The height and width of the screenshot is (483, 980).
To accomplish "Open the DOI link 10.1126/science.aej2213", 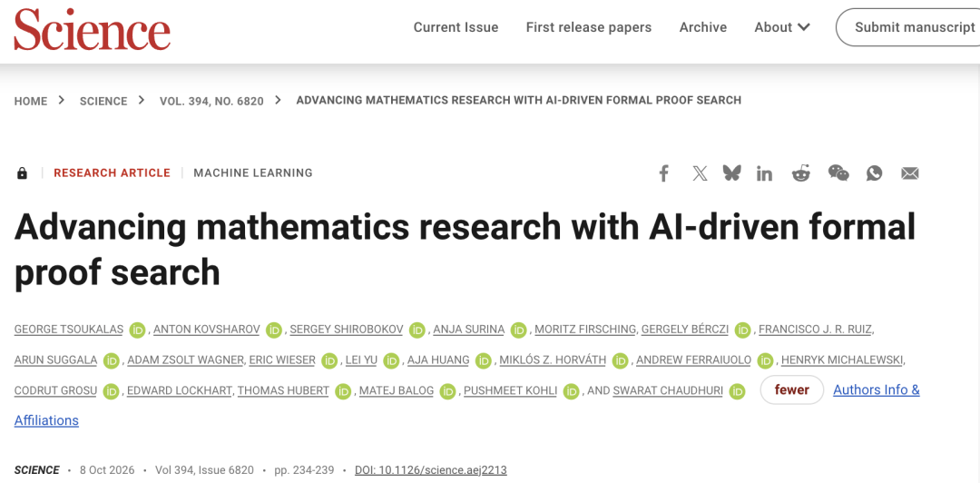I will pyautogui.click(x=431, y=470).
